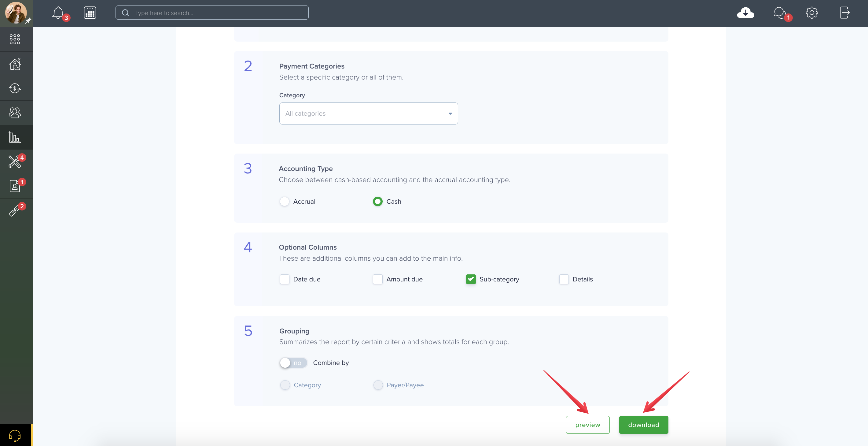Select Cash accounting type
Screen dimensions: 868x446
click(377, 201)
